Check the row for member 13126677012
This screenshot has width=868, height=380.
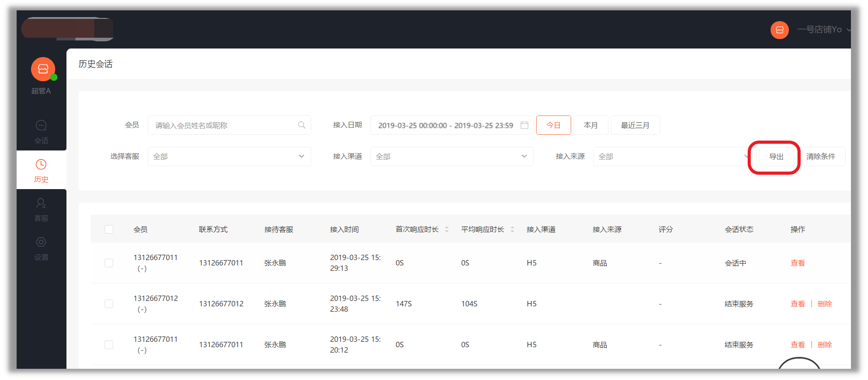pos(109,304)
